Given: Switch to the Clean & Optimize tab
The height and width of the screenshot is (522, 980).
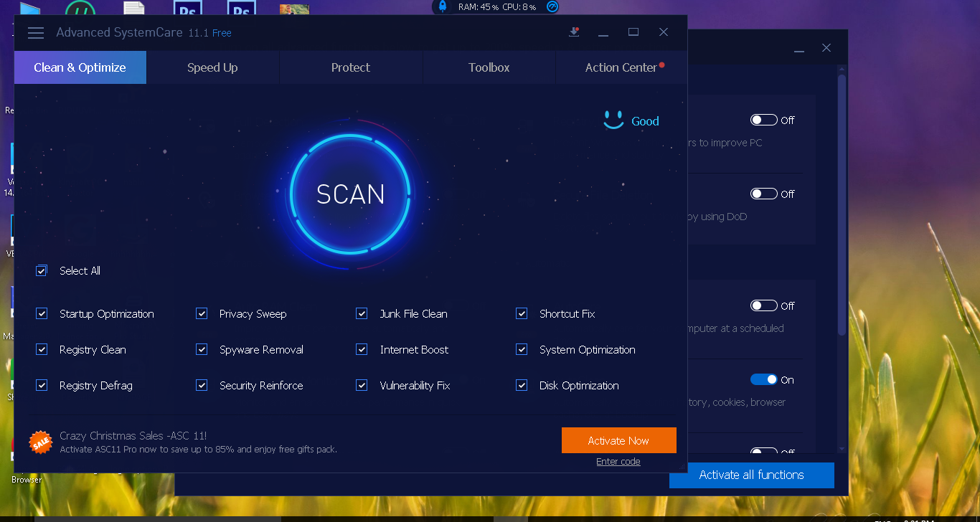Looking at the screenshot, I should pyautogui.click(x=80, y=67).
